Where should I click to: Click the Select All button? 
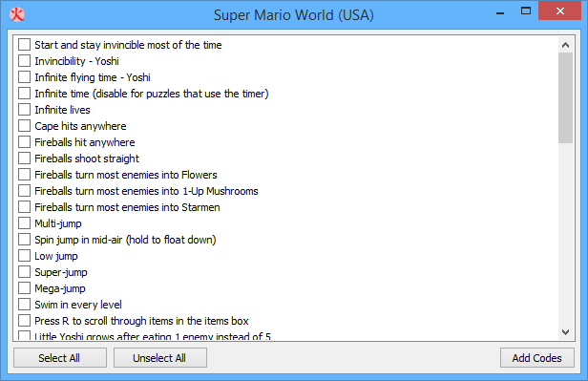click(x=60, y=358)
